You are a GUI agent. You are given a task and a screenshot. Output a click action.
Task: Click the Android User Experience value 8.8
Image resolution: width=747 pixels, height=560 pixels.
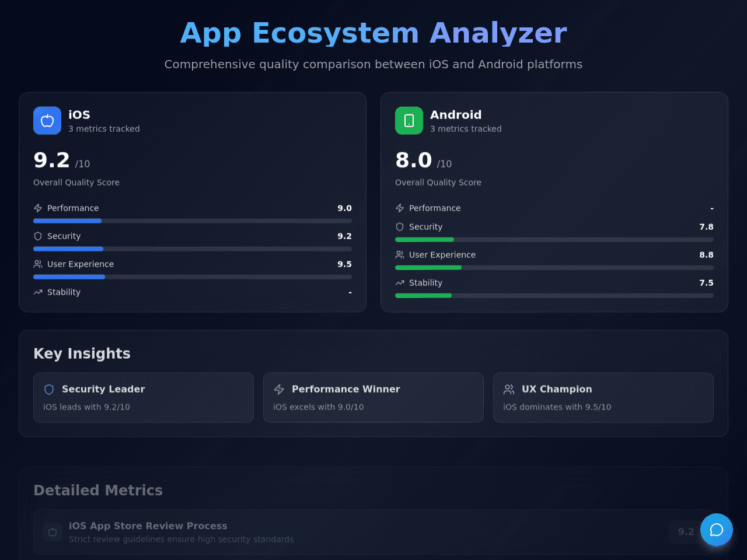(x=706, y=255)
